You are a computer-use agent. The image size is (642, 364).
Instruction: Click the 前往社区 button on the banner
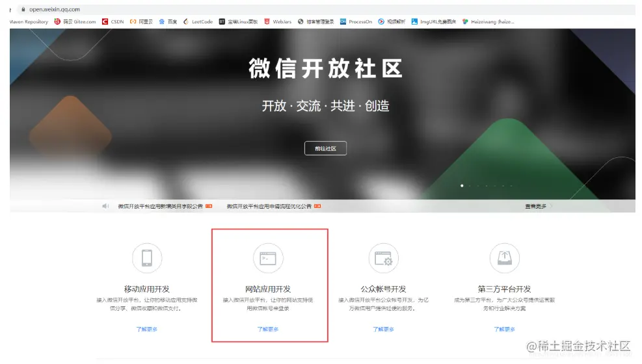click(325, 148)
